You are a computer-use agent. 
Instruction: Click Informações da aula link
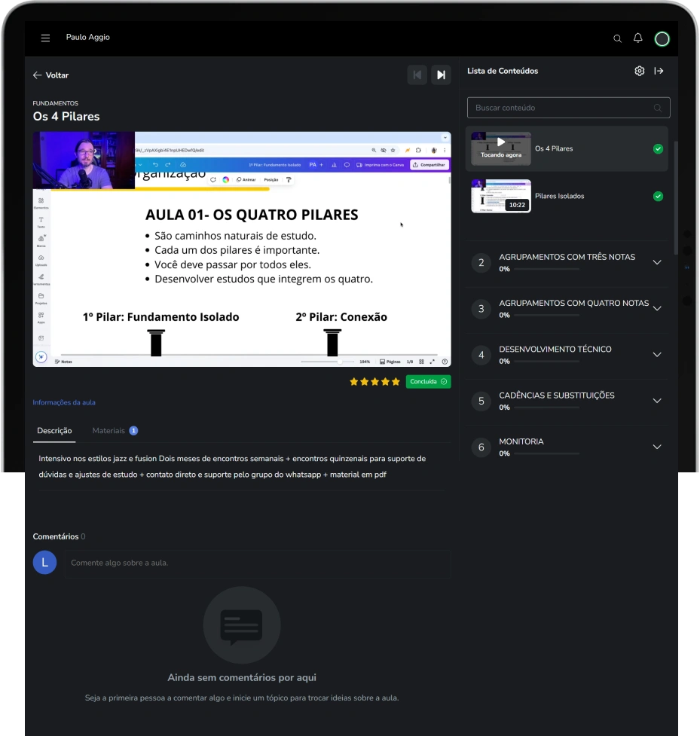coord(64,403)
